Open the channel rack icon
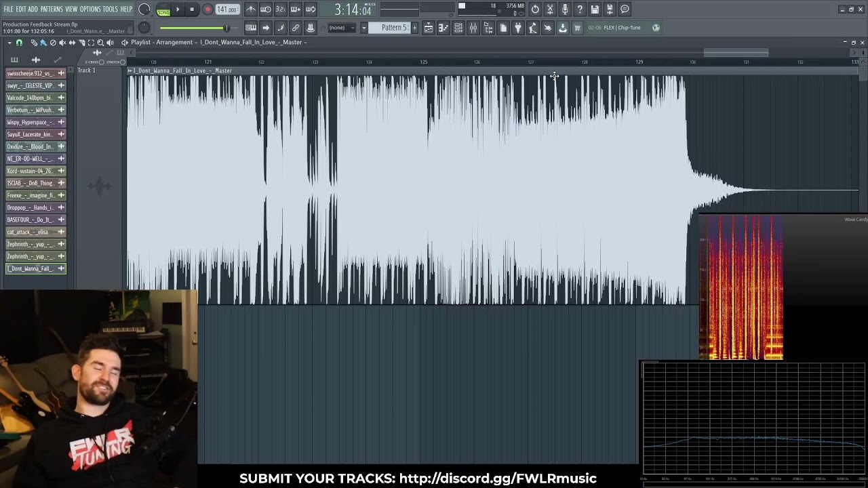The image size is (868, 488). pos(458,28)
